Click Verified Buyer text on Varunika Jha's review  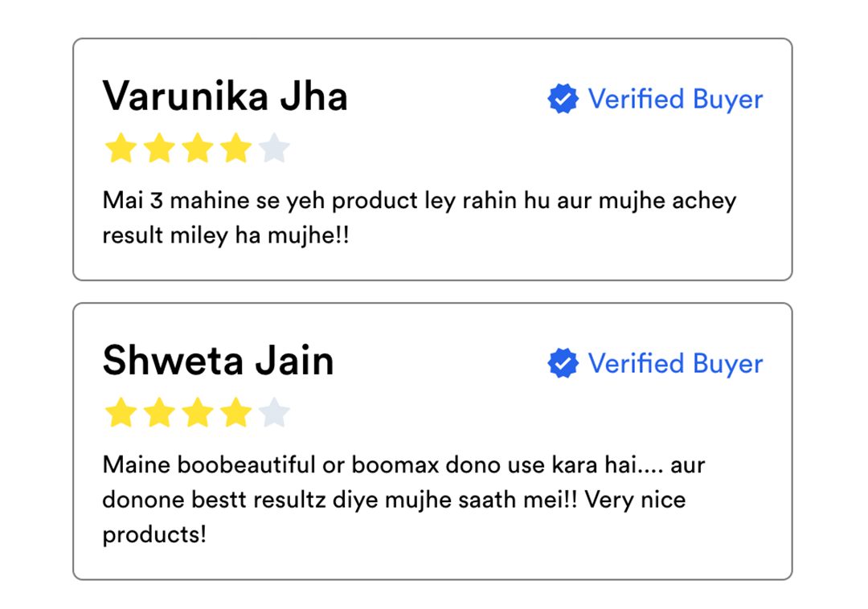(x=675, y=100)
